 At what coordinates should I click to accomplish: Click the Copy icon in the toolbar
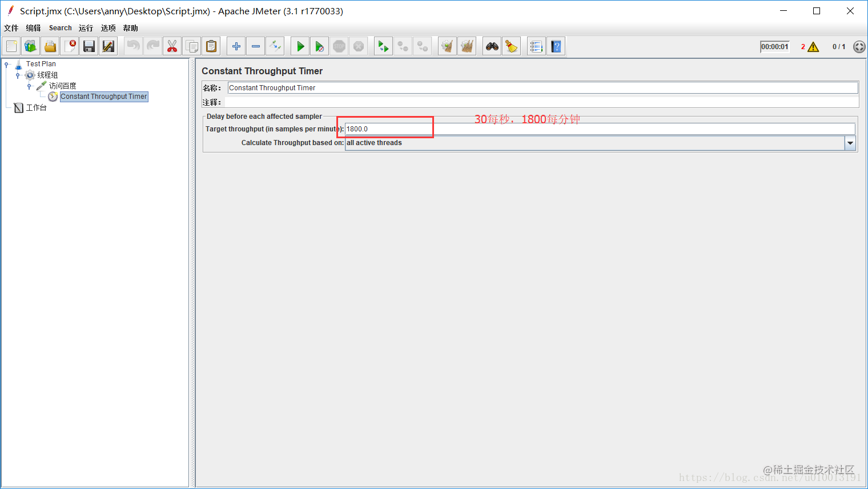(192, 46)
